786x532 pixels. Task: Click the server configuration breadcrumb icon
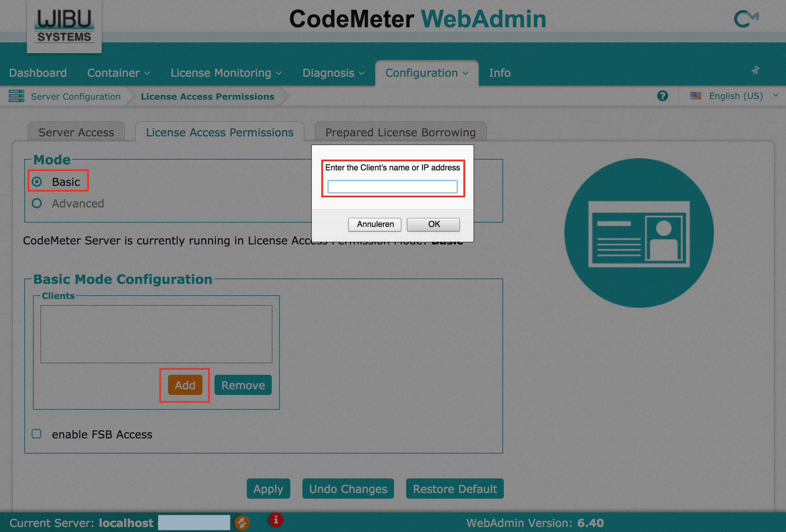[17, 96]
